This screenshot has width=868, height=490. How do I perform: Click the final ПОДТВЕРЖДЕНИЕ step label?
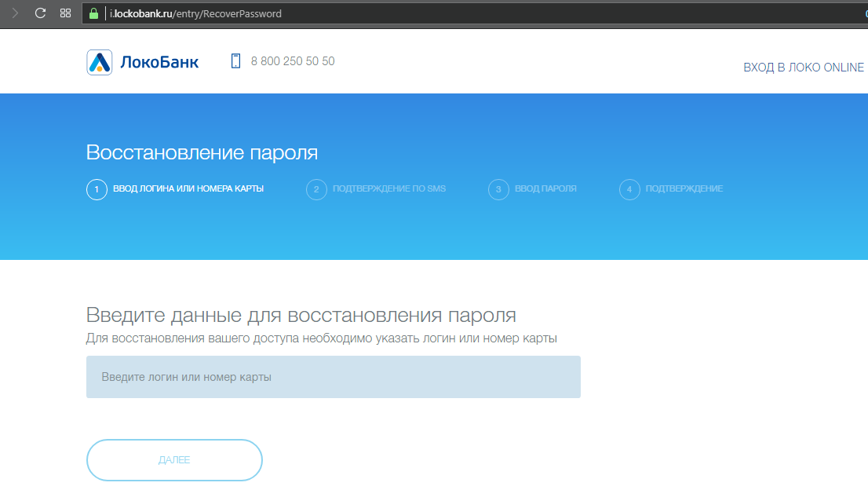tap(684, 189)
